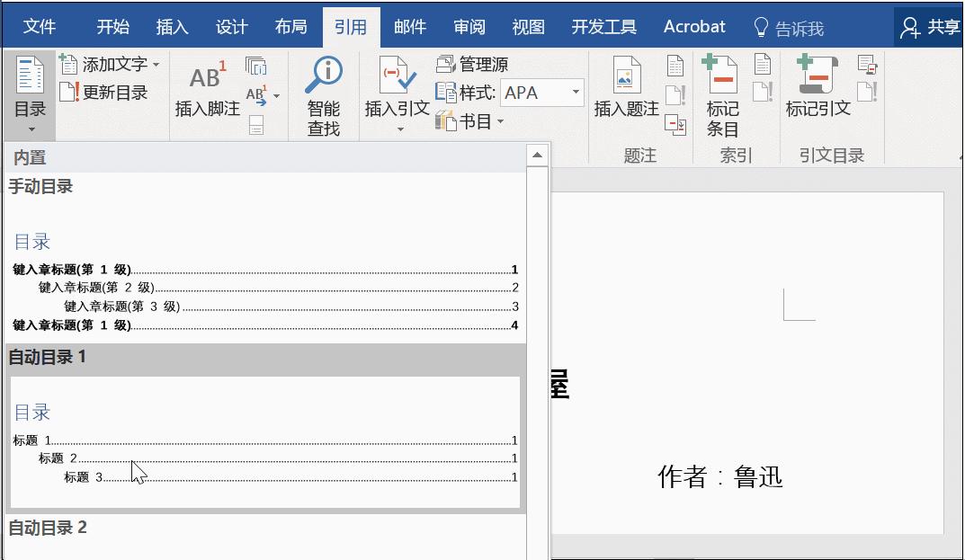Open the 视图 (View) ribbon tab
Screen dimensions: 965x560
527,27
